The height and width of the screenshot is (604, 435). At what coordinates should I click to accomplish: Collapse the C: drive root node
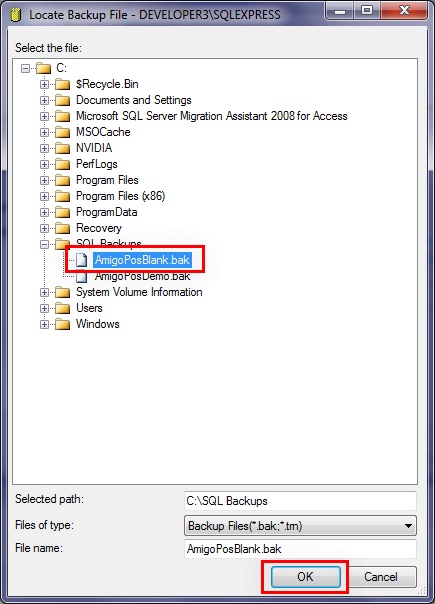point(25,69)
